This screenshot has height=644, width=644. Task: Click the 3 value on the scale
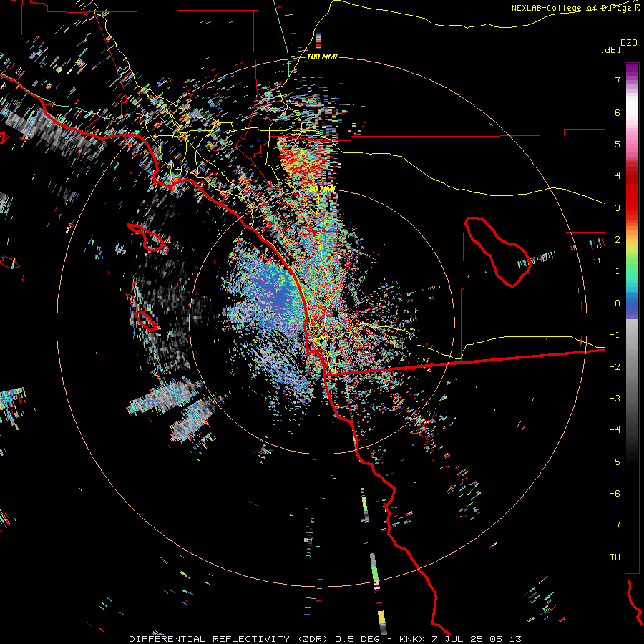[618, 208]
